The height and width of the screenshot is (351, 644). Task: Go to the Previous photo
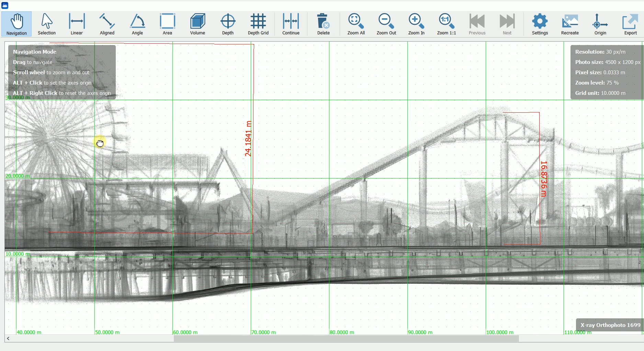pos(477,23)
